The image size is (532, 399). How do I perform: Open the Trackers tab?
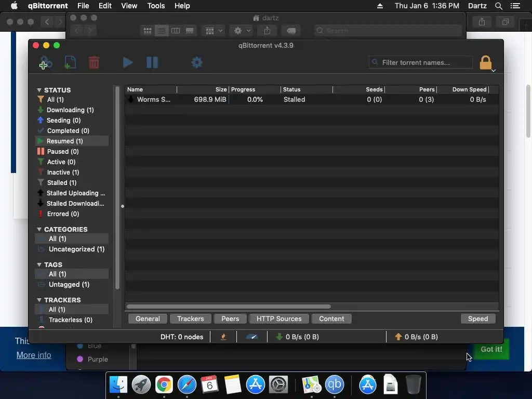190,319
